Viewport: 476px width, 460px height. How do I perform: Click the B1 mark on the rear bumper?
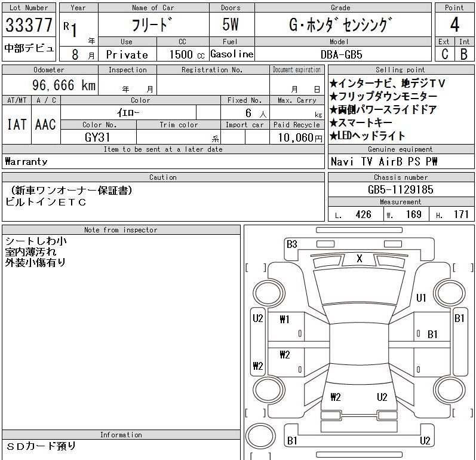[292, 440]
